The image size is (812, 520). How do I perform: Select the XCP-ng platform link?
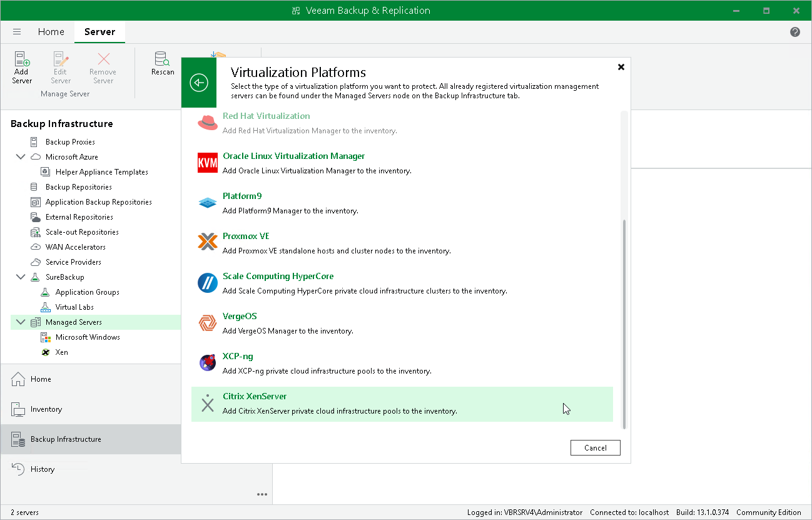coord(238,356)
